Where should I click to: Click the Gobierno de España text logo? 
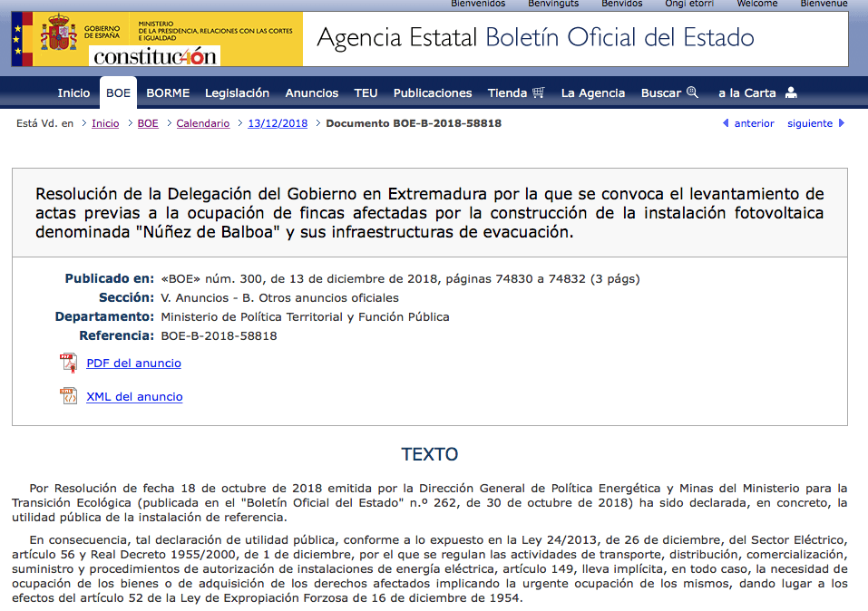point(102,32)
